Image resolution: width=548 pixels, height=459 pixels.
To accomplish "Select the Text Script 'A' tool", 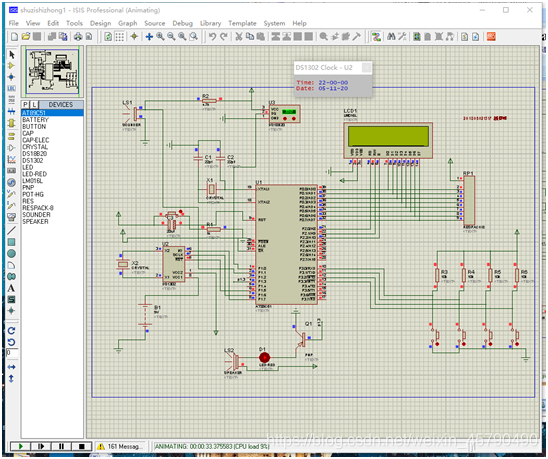I will tap(11, 288).
